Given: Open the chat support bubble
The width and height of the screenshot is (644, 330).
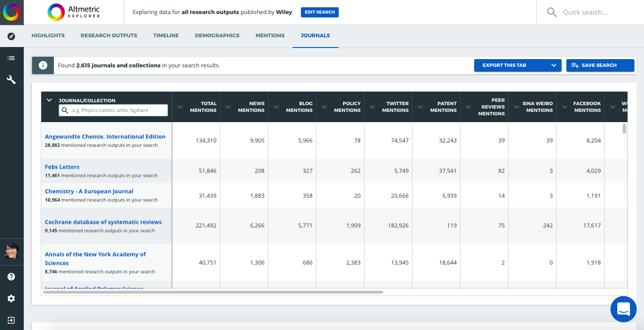Looking at the screenshot, I should tap(623, 309).
